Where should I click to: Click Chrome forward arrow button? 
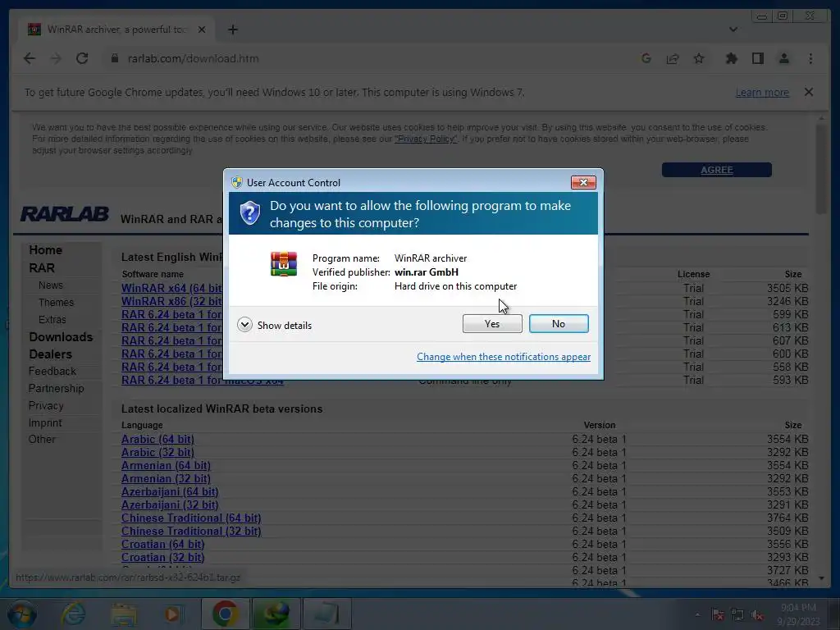56,58
